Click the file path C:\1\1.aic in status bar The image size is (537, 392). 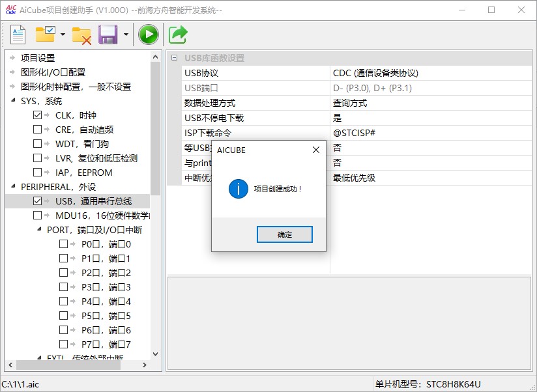(x=20, y=384)
